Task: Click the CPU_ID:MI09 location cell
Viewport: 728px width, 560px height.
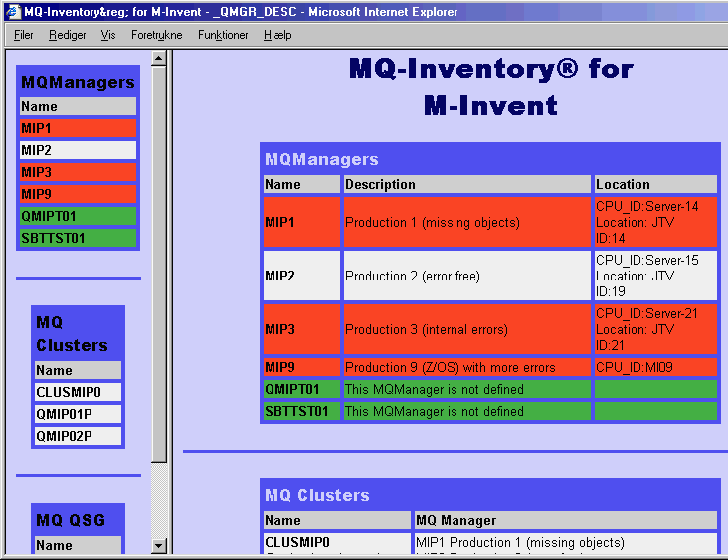Action: point(655,367)
